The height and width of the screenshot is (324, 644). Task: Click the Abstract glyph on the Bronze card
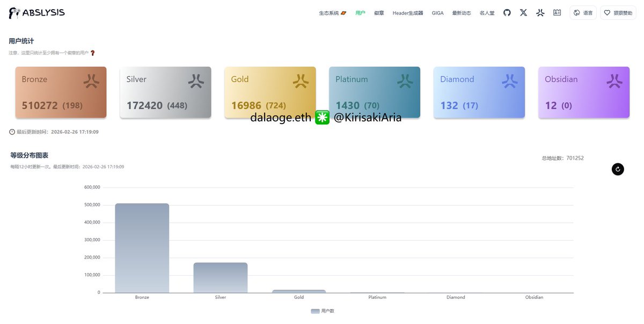[x=91, y=81]
